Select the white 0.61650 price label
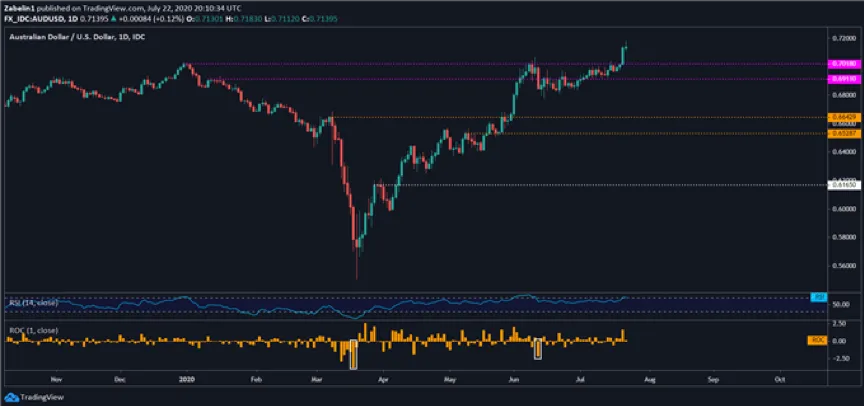Image resolution: width=864 pixels, height=406 pixels. 843,185
